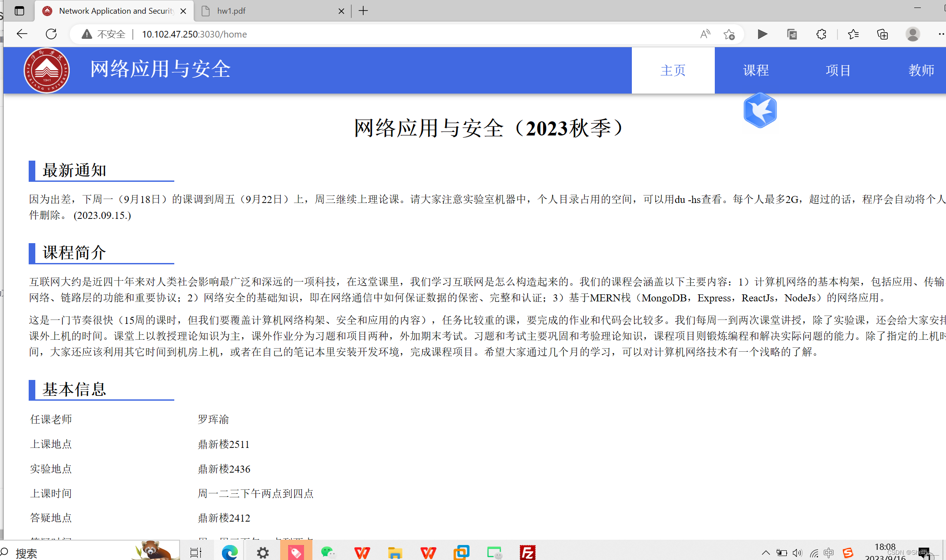Screen dimensions: 946x560
Task: Select the 教师 navigation item
Action: (x=921, y=70)
